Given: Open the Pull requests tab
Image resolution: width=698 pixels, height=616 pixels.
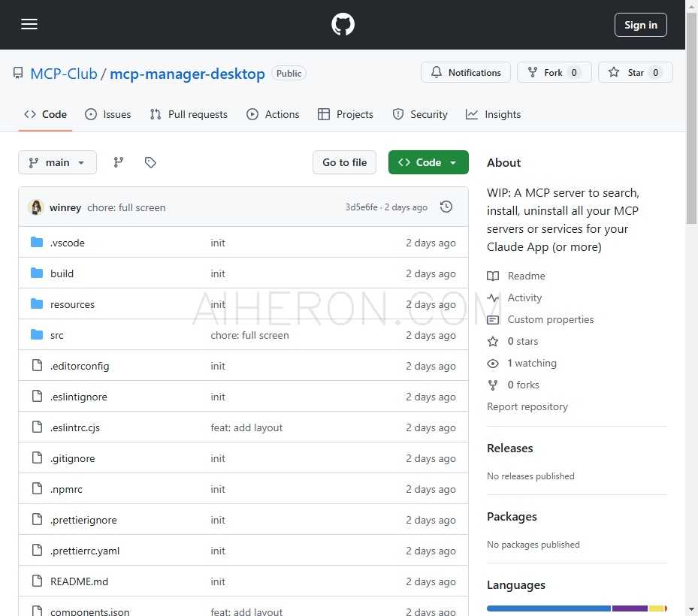Looking at the screenshot, I should click(189, 114).
